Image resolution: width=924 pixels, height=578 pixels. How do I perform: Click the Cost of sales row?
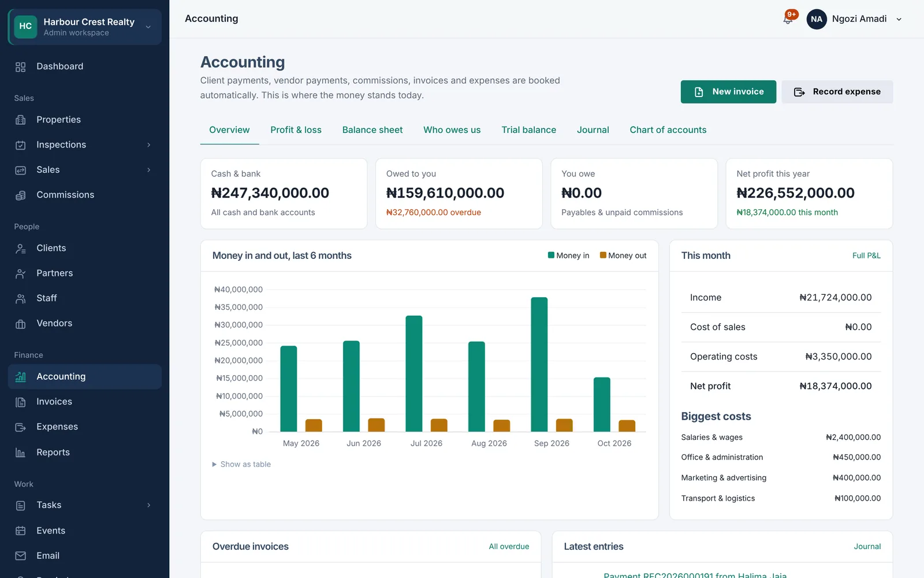point(781,327)
